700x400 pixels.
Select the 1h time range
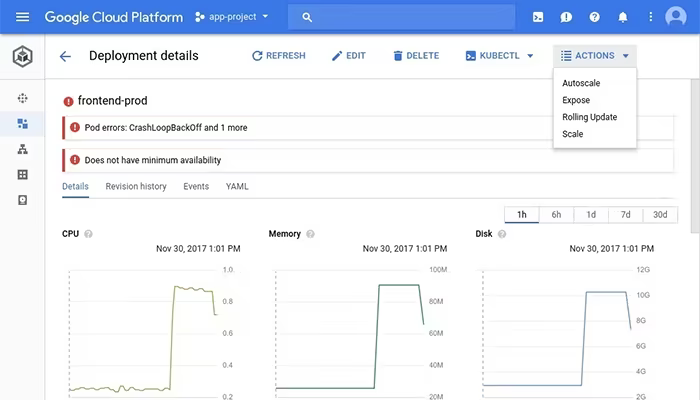click(521, 215)
